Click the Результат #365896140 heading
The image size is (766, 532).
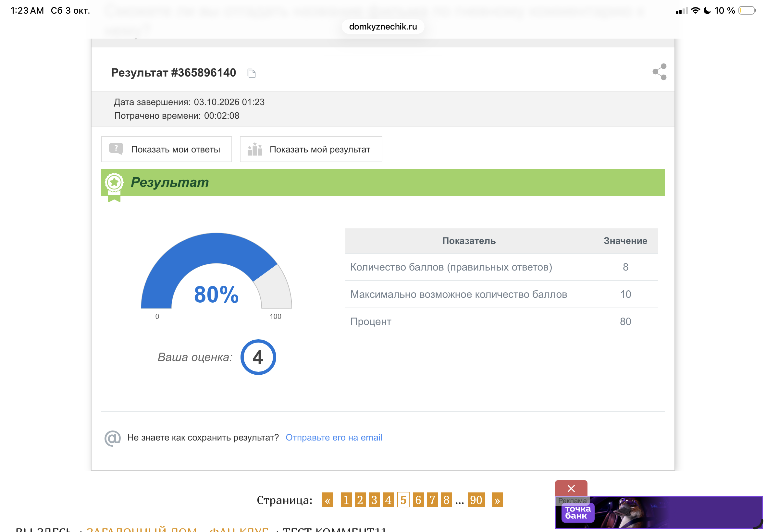(x=173, y=73)
